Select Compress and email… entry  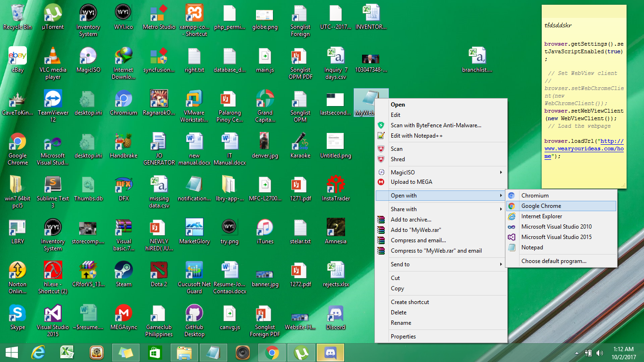click(441, 240)
